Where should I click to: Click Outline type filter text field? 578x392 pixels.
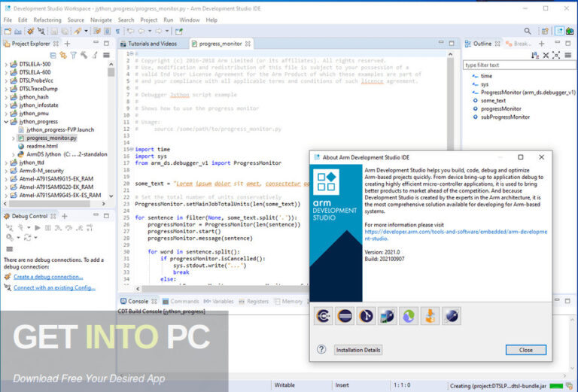[x=519, y=65]
